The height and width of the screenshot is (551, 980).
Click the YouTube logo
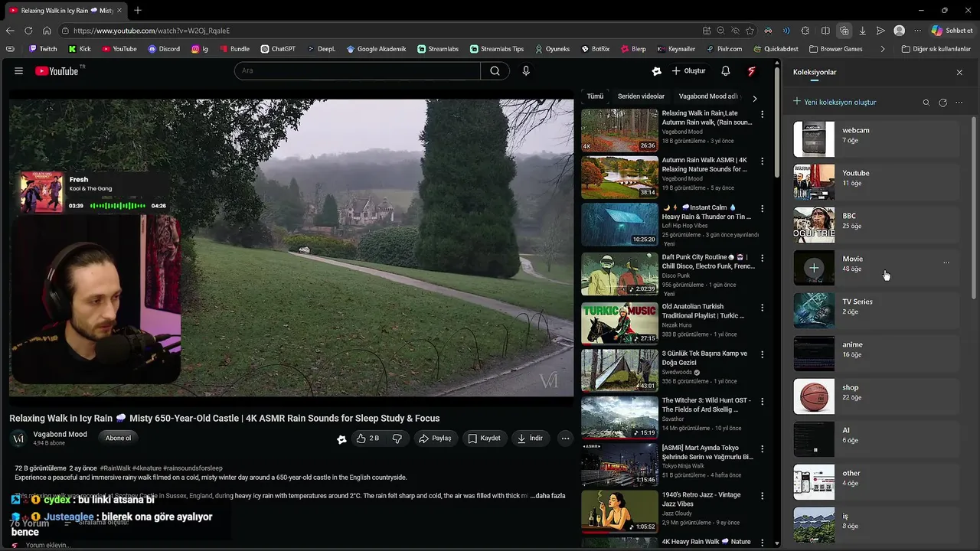[60, 70]
